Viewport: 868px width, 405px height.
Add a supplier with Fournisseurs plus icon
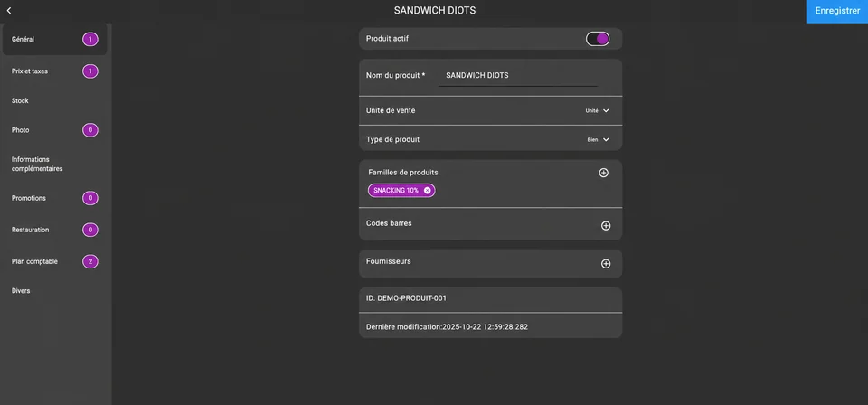click(x=606, y=264)
